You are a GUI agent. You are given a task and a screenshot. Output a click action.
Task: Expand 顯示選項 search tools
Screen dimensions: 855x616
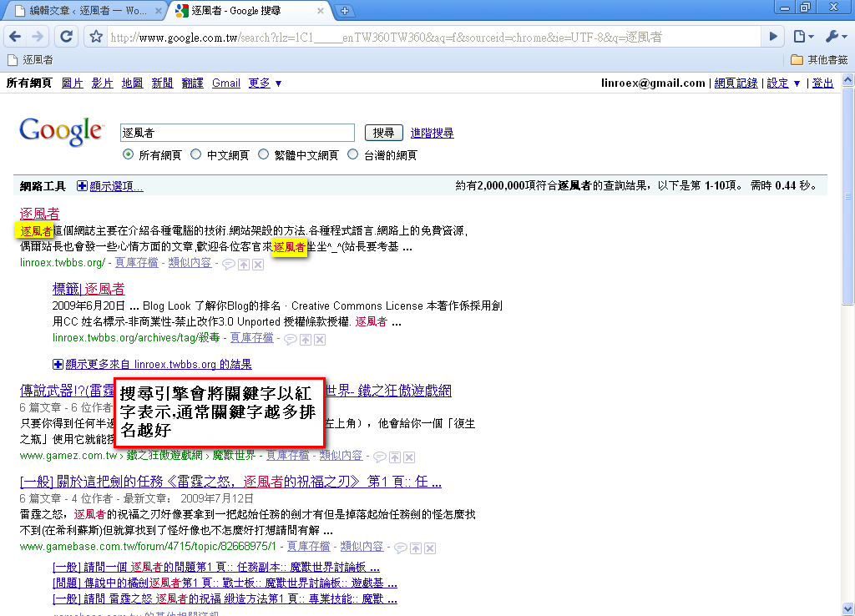click(110, 186)
